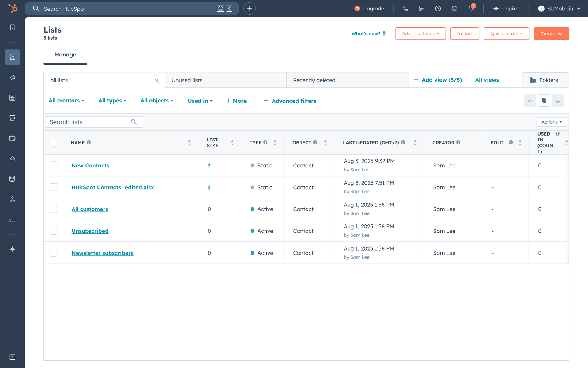Open the All creators filter dropdown
588x368 pixels.
coord(66,101)
